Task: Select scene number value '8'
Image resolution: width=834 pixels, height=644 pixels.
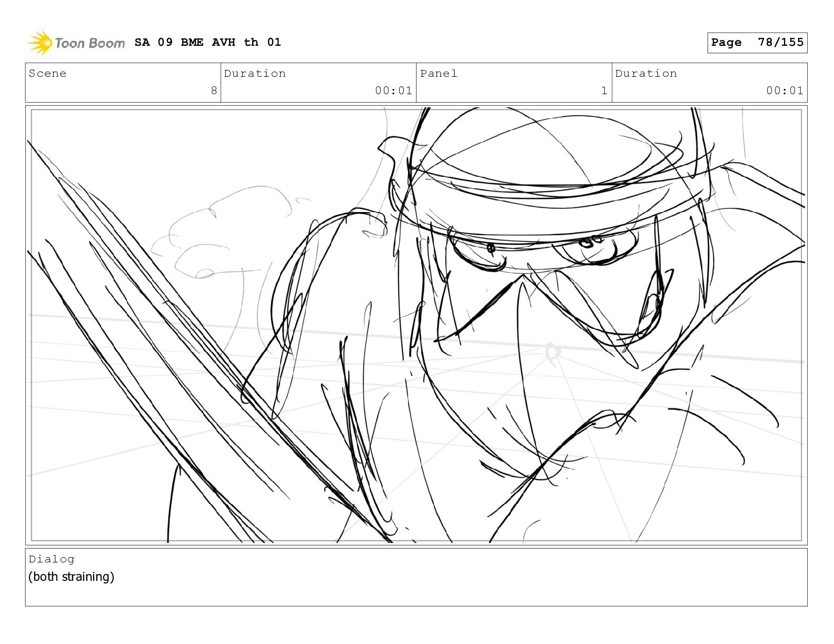Action: (214, 90)
